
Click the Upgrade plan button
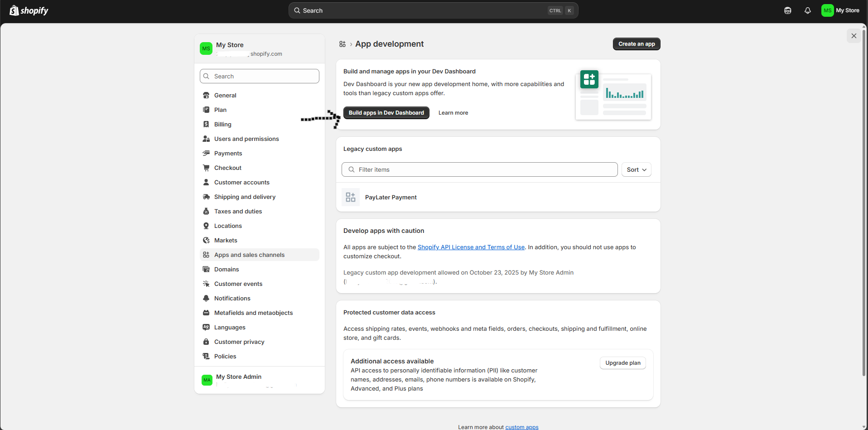tap(623, 363)
